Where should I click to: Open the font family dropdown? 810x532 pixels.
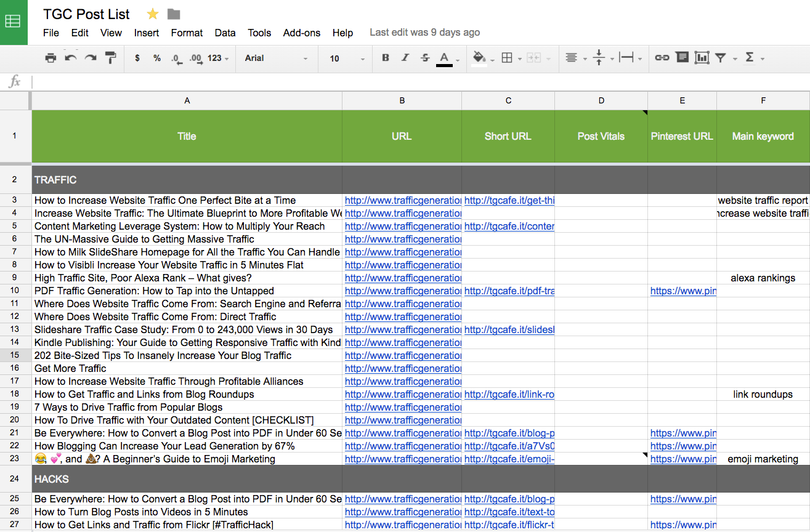(277, 58)
